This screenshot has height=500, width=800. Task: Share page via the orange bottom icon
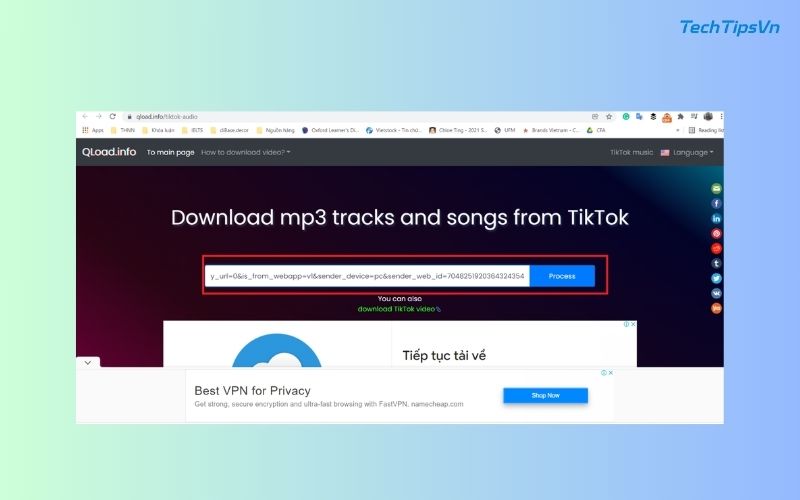click(x=716, y=308)
